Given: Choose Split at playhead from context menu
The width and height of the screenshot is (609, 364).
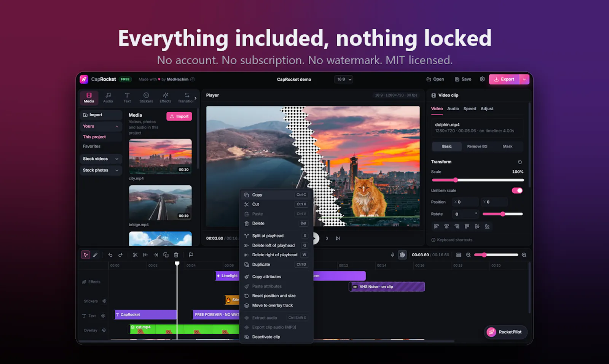Looking at the screenshot, I should pos(276,236).
